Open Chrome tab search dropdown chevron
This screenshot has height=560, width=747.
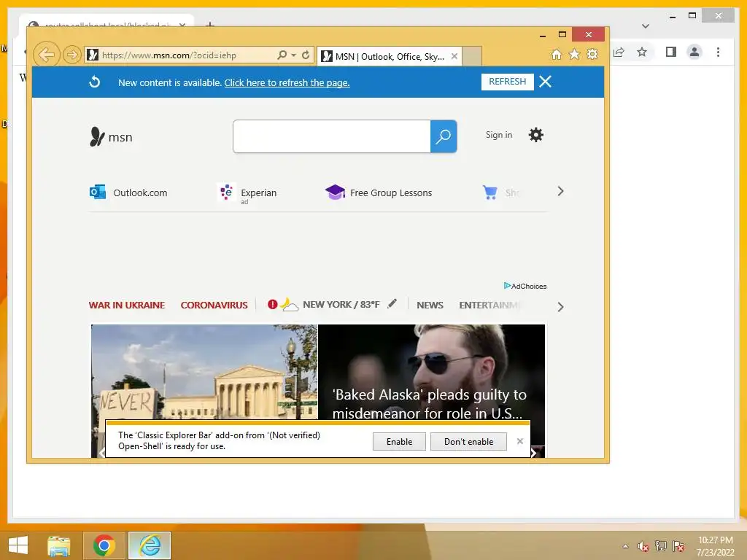click(x=645, y=26)
